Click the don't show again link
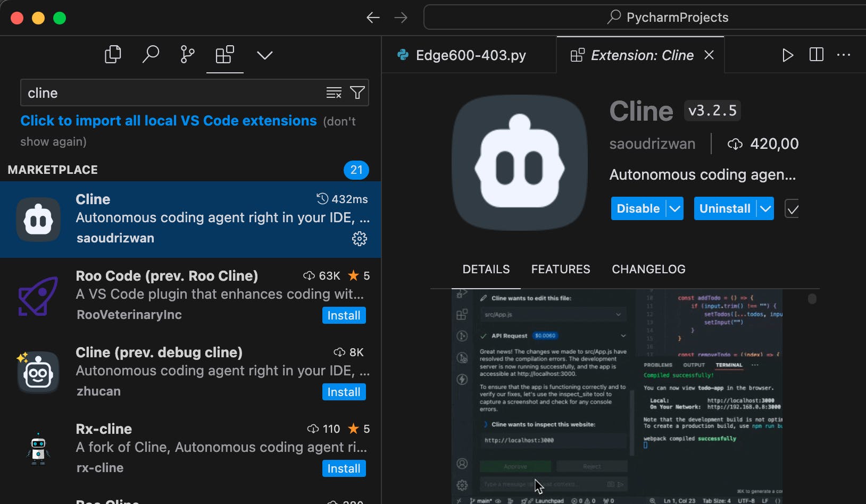This screenshot has height=504, width=866. (x=188, y=131)
